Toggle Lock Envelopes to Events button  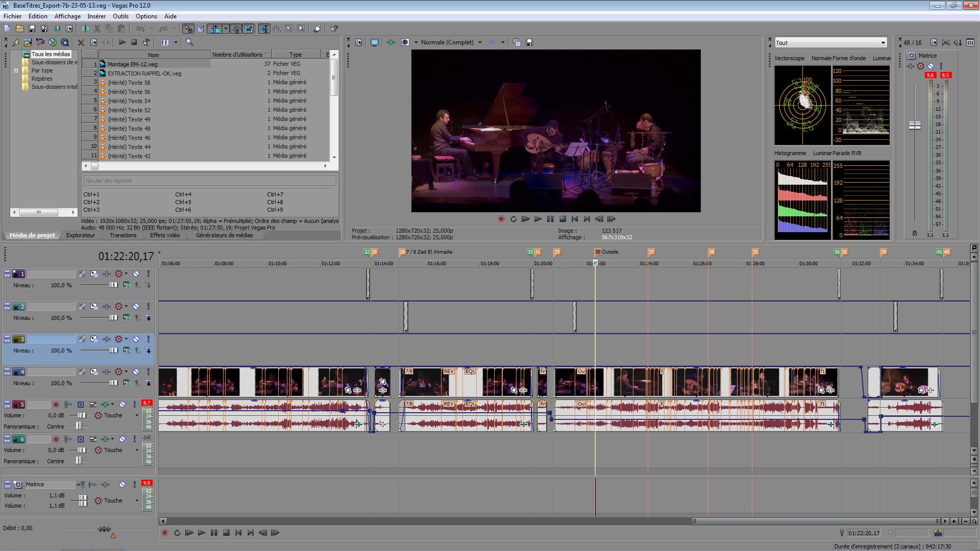tap(236, 29)
